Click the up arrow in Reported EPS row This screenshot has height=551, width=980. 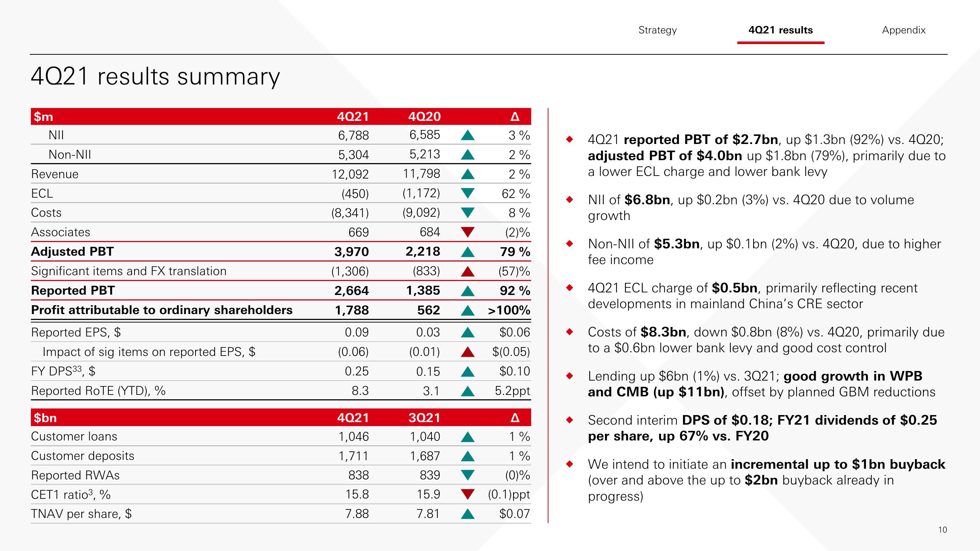468,332
